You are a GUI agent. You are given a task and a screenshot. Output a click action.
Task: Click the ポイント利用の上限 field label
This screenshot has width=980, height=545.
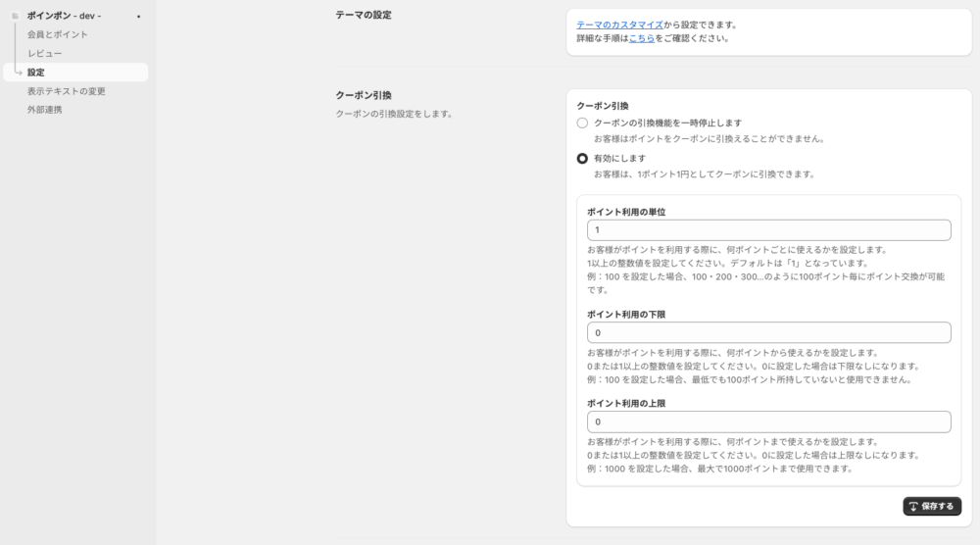(626, 403)
